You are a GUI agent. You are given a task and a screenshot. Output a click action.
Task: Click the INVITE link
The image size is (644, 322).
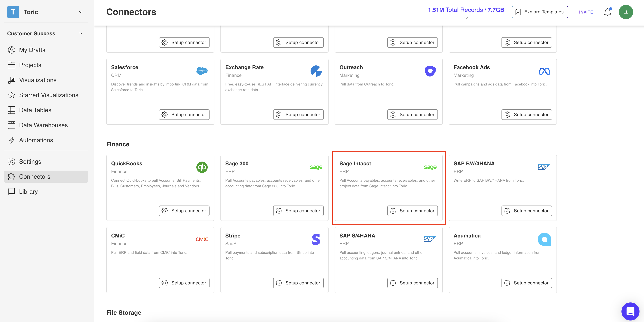pyautogui.click(x=586, y=12)
